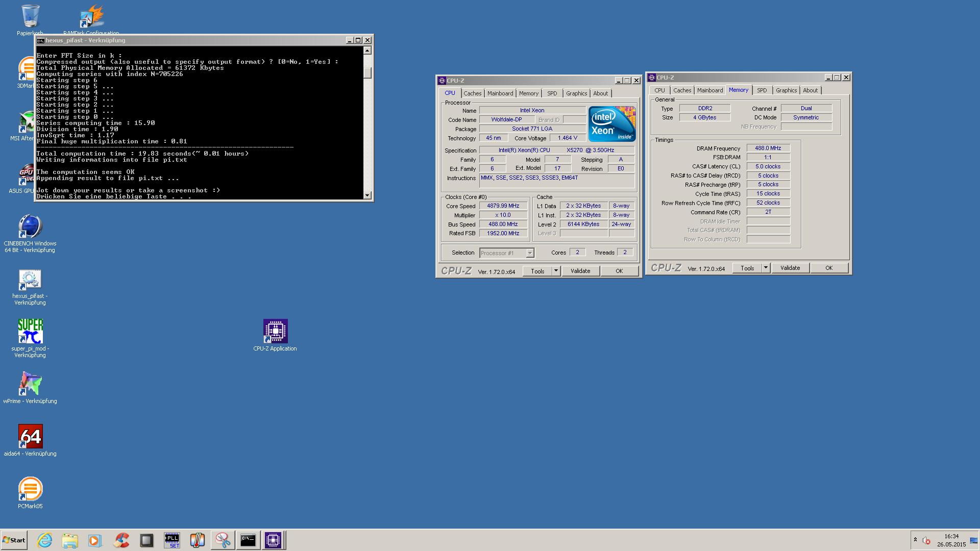Click volume muted tray icon
The height and width of the screenshot is (551, 980).
(926, 540)
